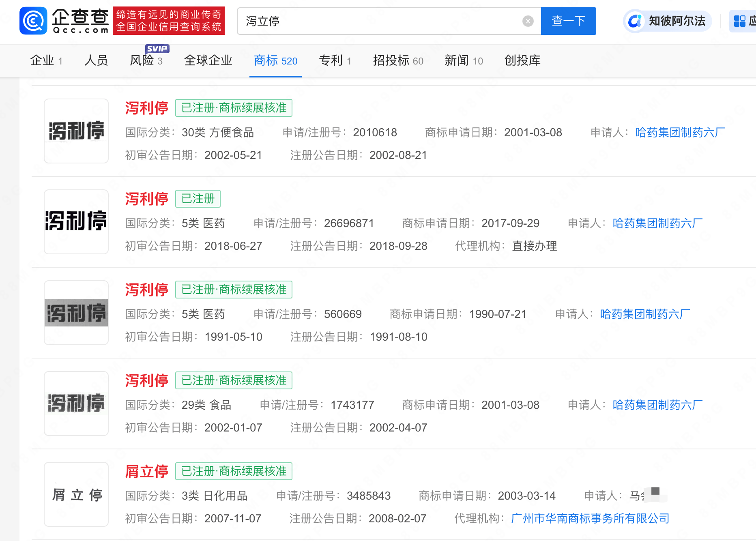The width and height of the screenshot is (756, 541).
Task: Open the 全球企业 tab
Action: pyautogui.click(x=208, y=61)
